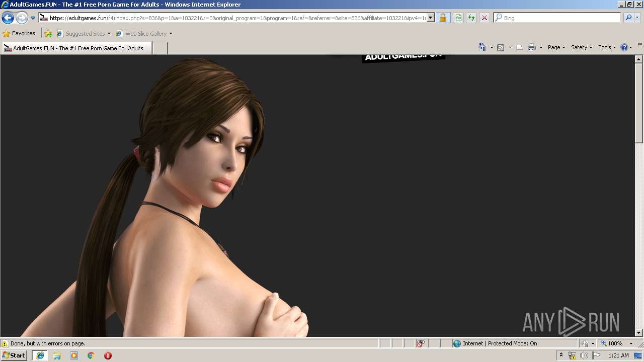Open Windows Explorer folder taskbar icon
The width and height of the screenshot is (644, 362).
[57, 355]
